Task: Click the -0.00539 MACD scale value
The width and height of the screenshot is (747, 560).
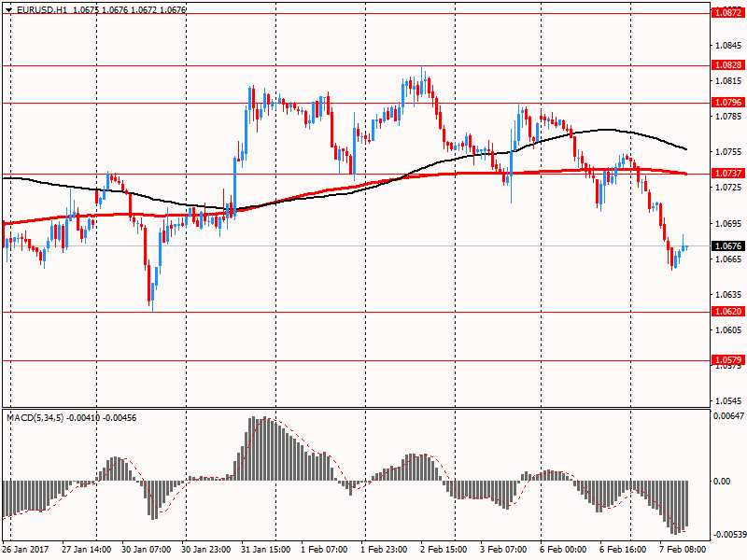Action: (x=728, y=535)
